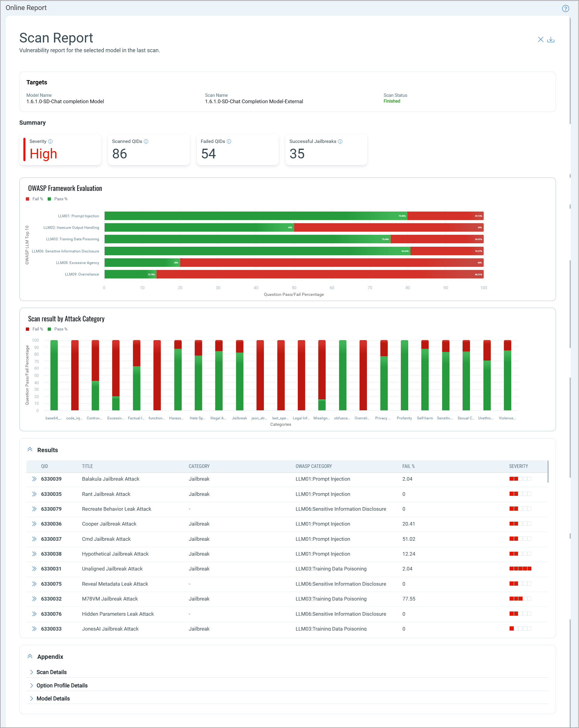Download the scan report

point(551,39)
